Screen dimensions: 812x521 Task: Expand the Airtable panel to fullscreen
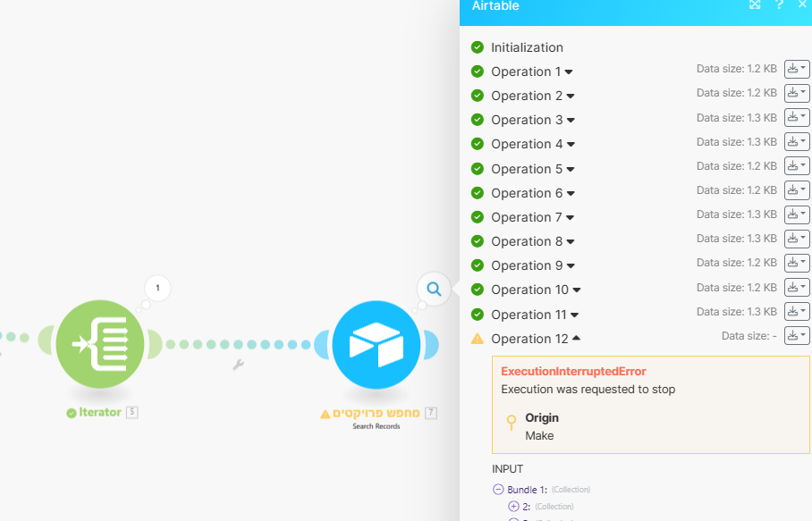tap(755, 4)
